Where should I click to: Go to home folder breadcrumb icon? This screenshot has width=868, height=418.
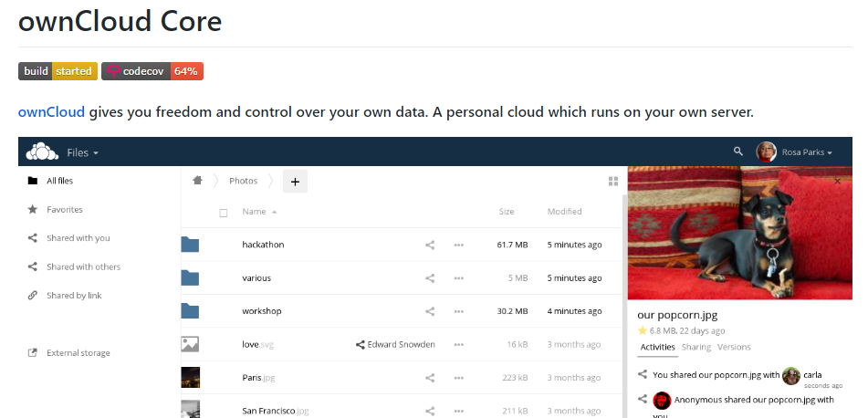pyautogui.click(x=198, y=180)
